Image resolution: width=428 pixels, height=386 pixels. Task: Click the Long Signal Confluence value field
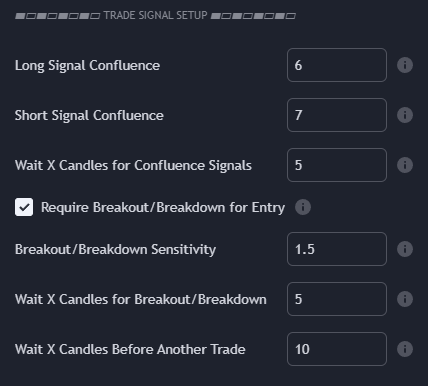click(337, 65)
